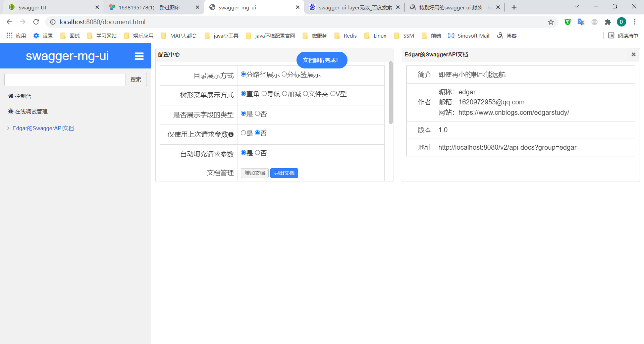This screenshot has width=644, height=344.
Task: Bookmark this page with the star icon
Action: click(551, 22)
